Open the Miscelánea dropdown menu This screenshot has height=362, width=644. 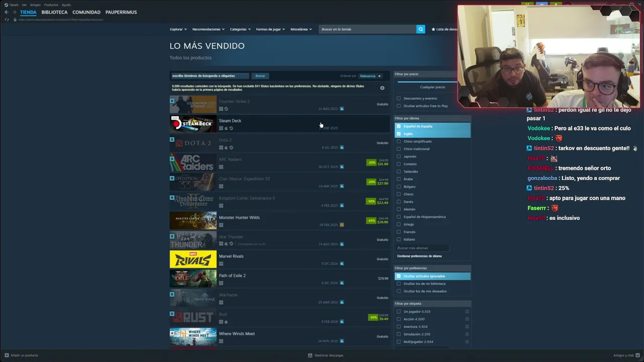tap(301, 29)
